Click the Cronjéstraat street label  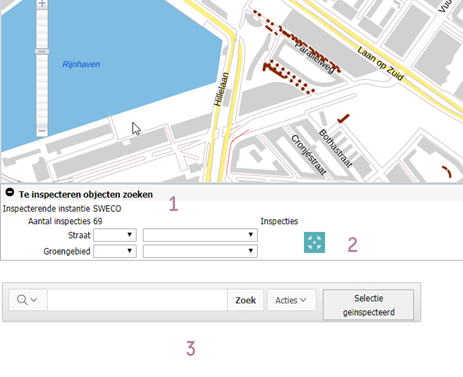click(x=309, y=155)
